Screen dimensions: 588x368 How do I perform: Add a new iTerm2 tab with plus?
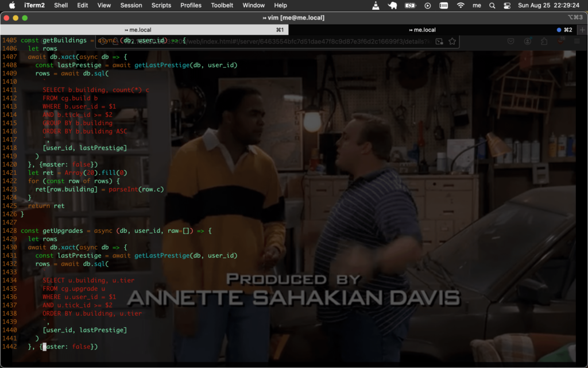[582, 30]
